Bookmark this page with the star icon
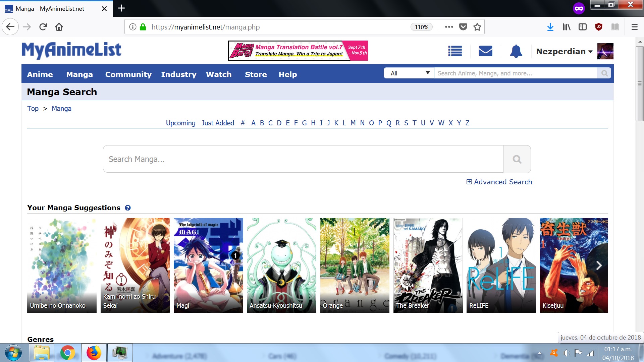Viewport: 644px width, 362px height. click(477, 27)
